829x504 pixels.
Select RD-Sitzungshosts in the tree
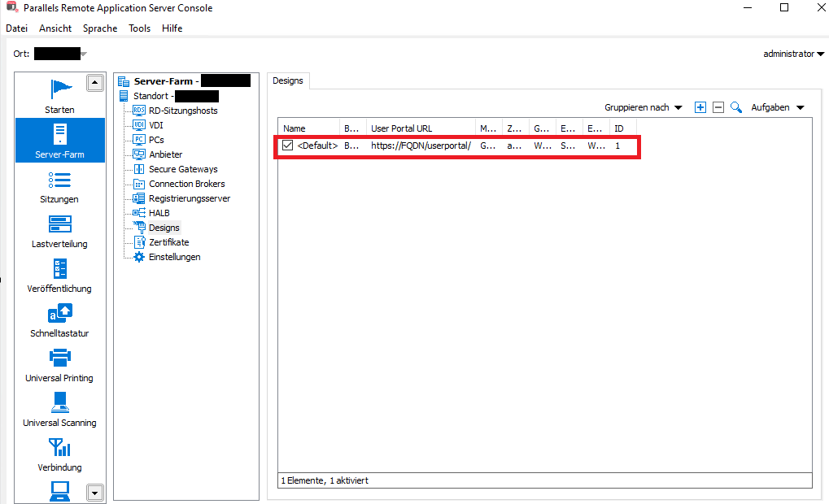(x=184, y=111)
